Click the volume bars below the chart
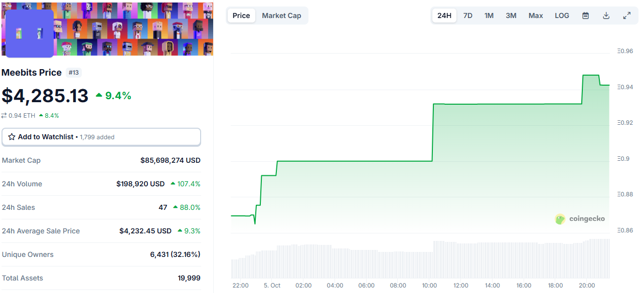This screenshot has height=293, width=644. point(420,261)
